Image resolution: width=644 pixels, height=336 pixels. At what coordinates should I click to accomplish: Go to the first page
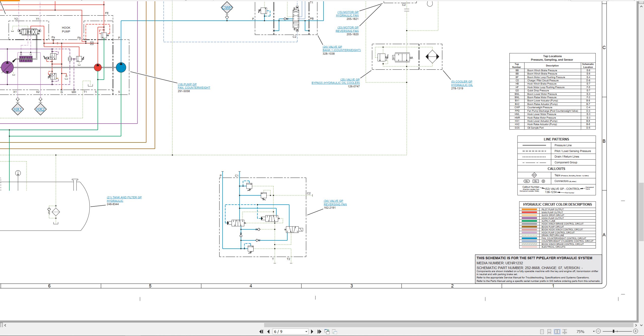click(261, 331)
